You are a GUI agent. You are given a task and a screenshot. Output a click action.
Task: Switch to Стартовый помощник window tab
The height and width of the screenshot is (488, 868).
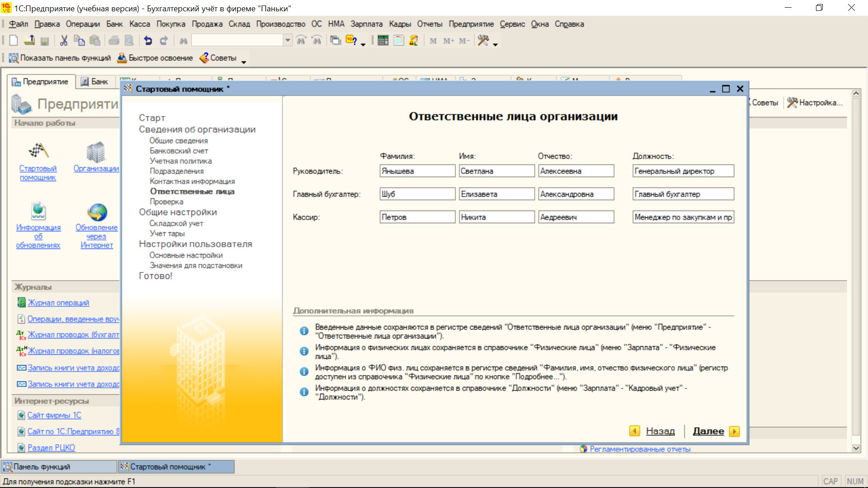[176, 467]
